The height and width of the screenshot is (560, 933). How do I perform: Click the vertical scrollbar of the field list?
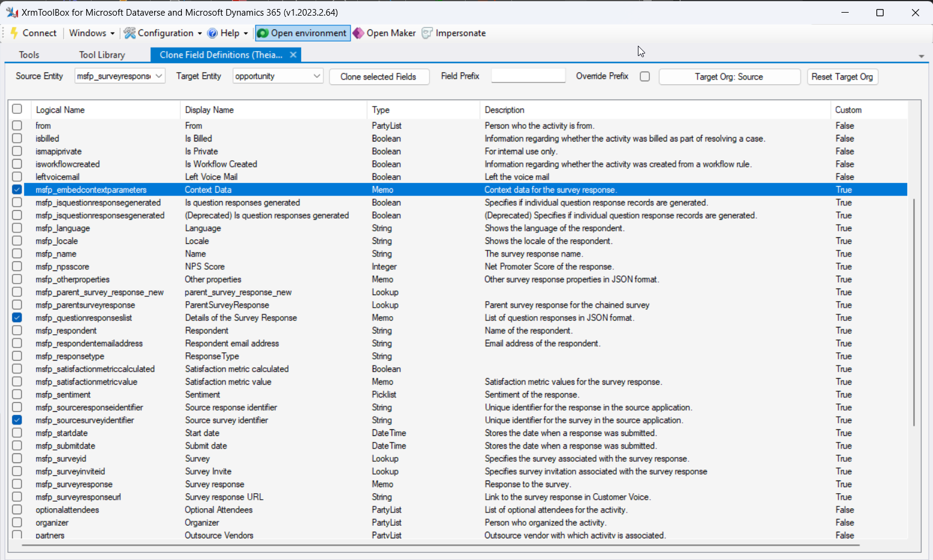[914, 312]
